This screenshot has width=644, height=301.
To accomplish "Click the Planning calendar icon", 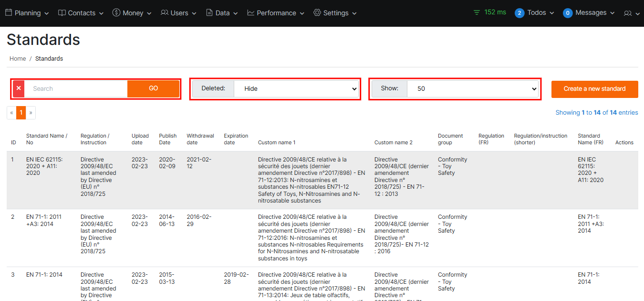I will coord(9,13).
